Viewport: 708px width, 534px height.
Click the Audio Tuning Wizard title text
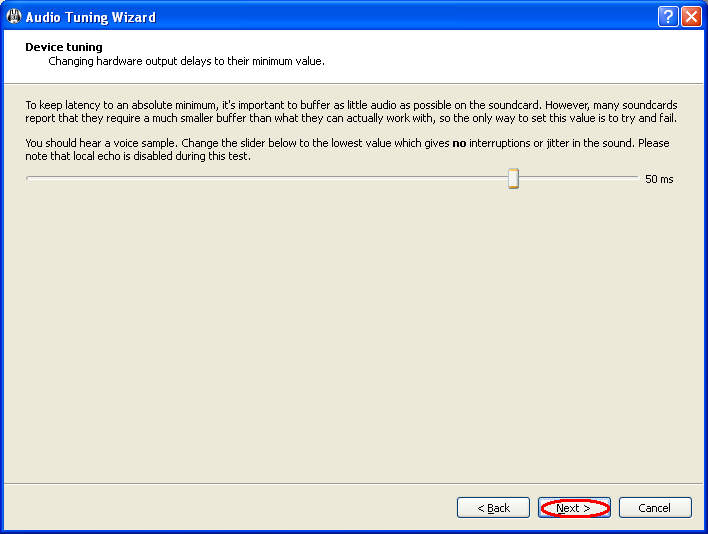90,17
